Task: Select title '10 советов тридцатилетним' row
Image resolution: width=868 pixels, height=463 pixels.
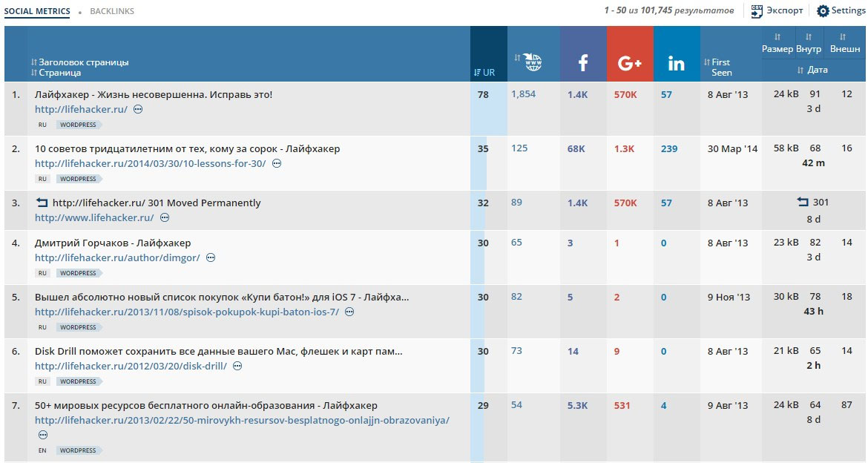Action: tap(187, 149)
